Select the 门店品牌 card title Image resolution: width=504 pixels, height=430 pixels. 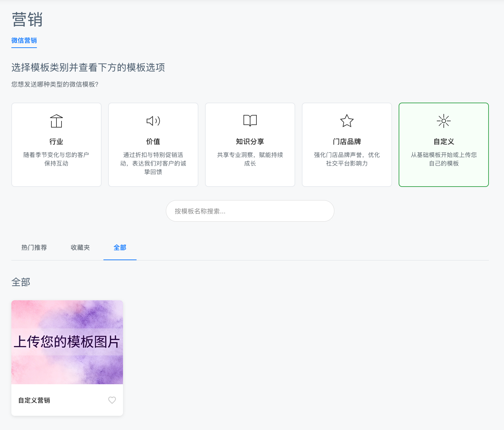(x=347, y=141)
